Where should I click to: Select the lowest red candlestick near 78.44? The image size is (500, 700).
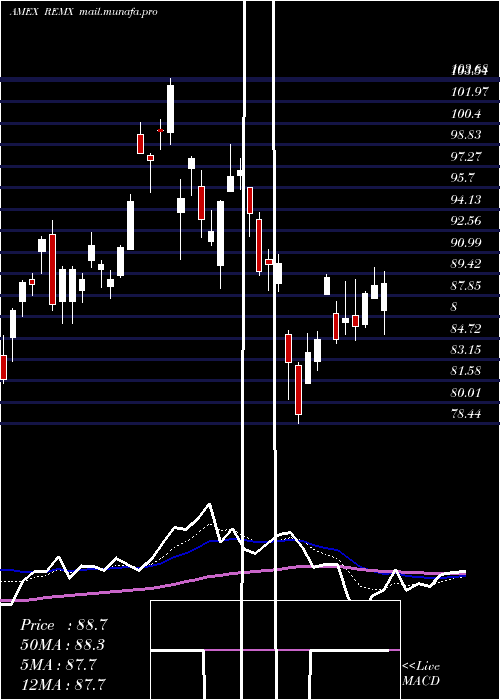coord(298,390)
